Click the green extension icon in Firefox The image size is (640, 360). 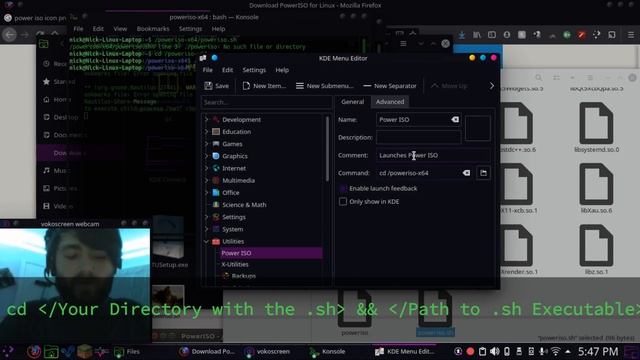(x=567, y=35)
